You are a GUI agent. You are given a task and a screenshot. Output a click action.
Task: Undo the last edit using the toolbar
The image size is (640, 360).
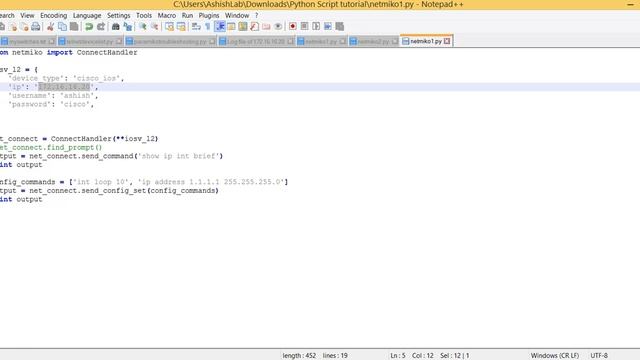point(89,27)
